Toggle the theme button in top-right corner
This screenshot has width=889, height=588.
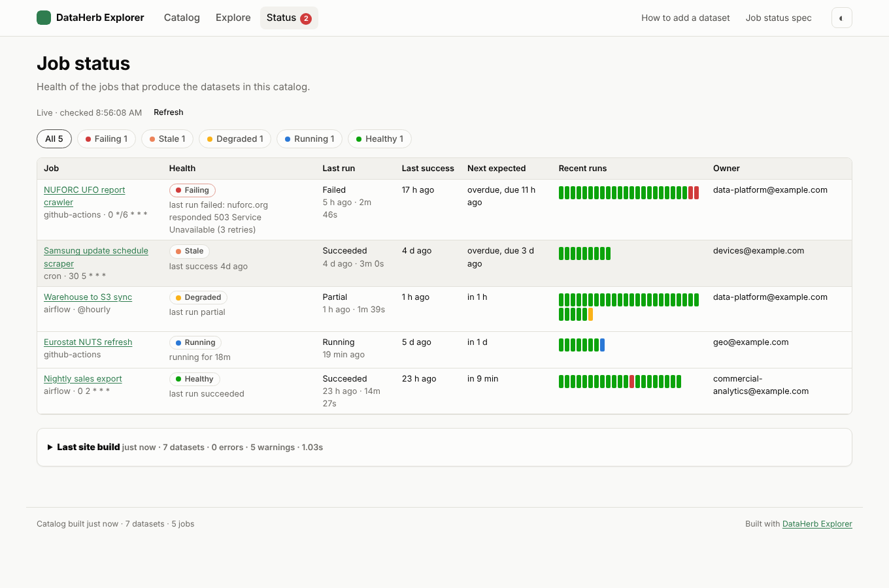pyautogui.click(x=841, y=18)
